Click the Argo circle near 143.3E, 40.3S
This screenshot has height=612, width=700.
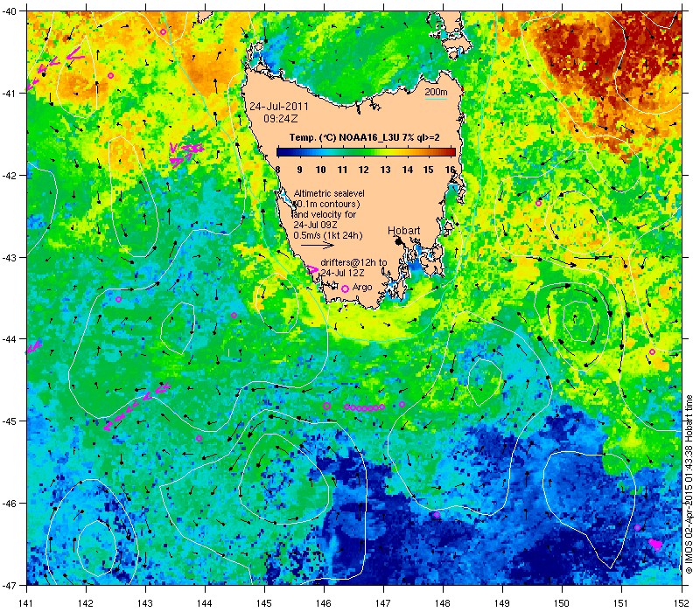pos(164,31)
